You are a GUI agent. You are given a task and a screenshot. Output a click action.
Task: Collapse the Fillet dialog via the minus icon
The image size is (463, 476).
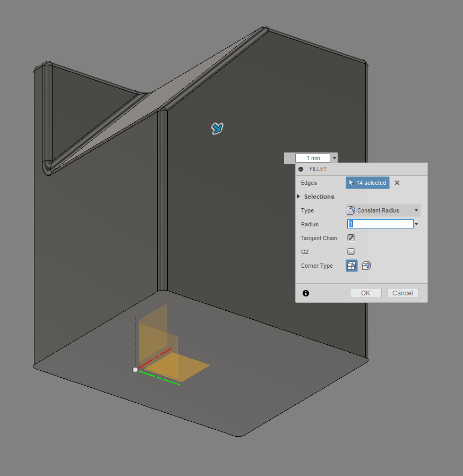pyautogui.click(x=301, y=169)
